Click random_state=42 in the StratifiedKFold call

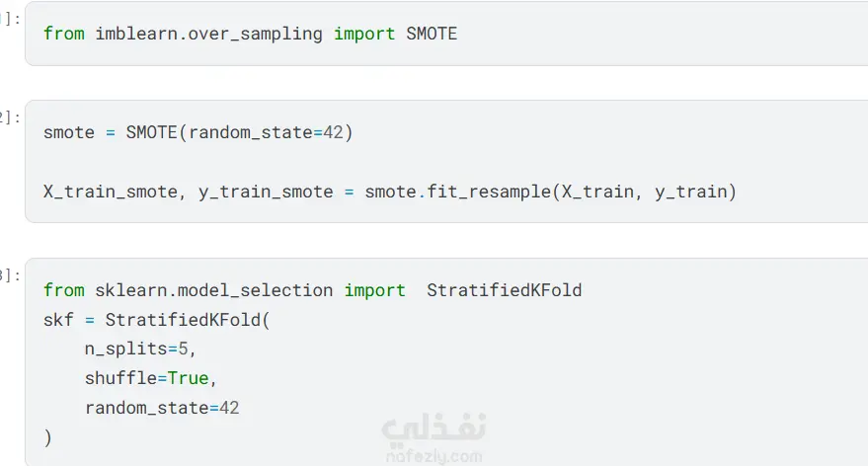[162, 408]
